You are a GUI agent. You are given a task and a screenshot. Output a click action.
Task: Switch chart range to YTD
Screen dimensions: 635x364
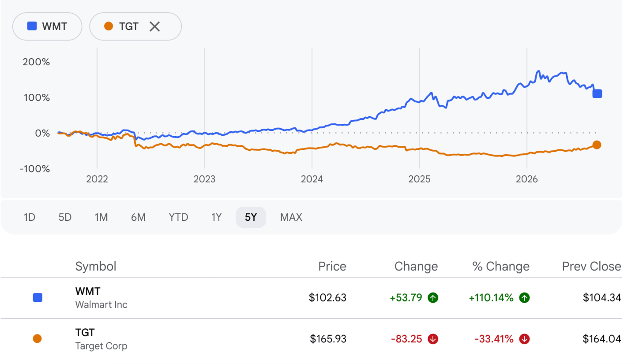click(178, 217)
